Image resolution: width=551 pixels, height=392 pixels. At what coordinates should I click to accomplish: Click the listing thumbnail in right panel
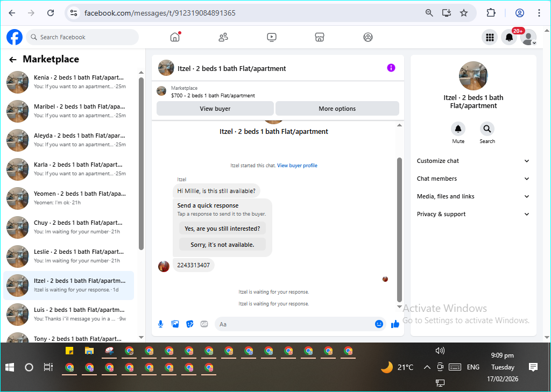(474, 76)
